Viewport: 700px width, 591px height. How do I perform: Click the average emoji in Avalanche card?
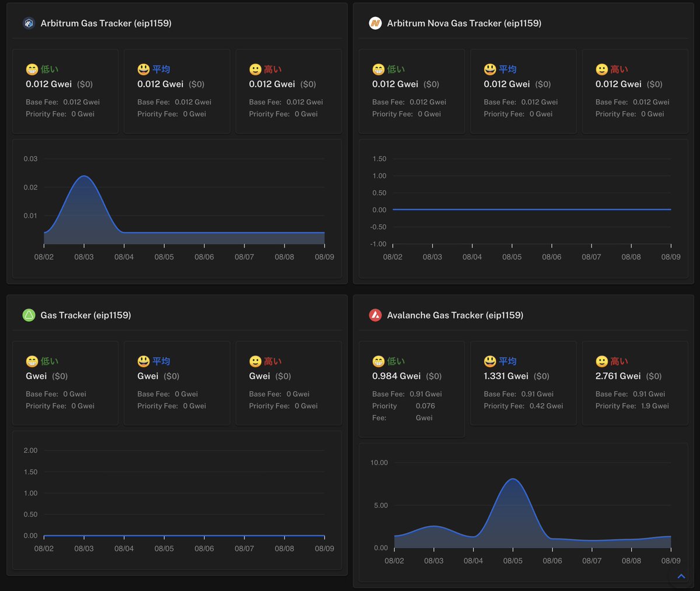pos(490,362)
